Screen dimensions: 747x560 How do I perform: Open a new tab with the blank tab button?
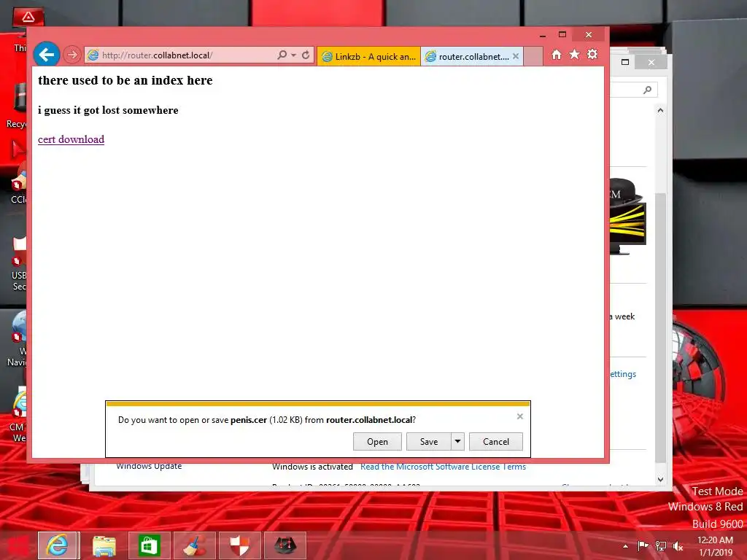coord(533,56)
